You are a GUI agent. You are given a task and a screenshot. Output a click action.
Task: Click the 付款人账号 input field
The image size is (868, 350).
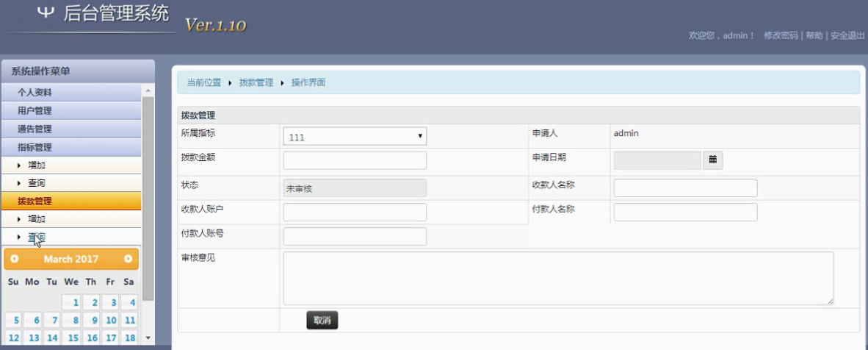point(355,236)
